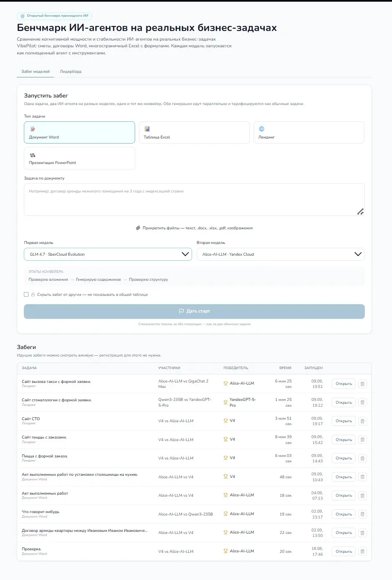Screen dimensions: 392x580
Task: Delete the Сайт стоматологии run
Action: (362, 403)
